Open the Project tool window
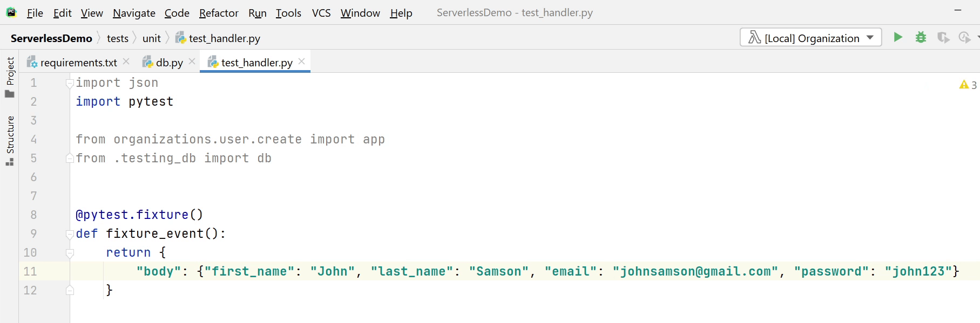The height and width of the screenshot is (323, 980). 10,77
